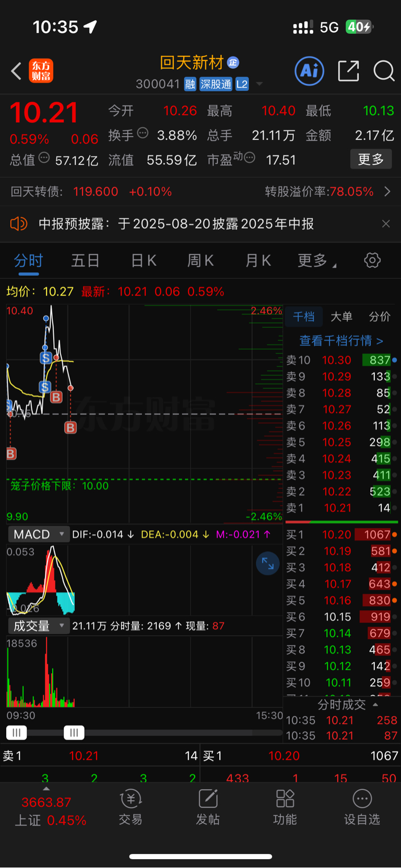Image resolution: width=401 pixels, height=868 pixels.
Task: Tap the 10:35 trade with volume 258
Action: click(x=341, y=720)
